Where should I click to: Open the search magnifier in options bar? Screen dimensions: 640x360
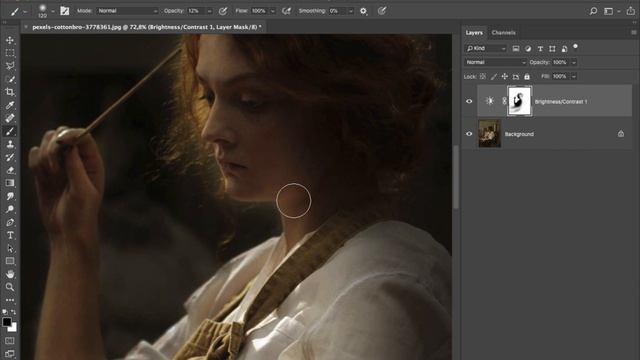[x=593, y=11]
